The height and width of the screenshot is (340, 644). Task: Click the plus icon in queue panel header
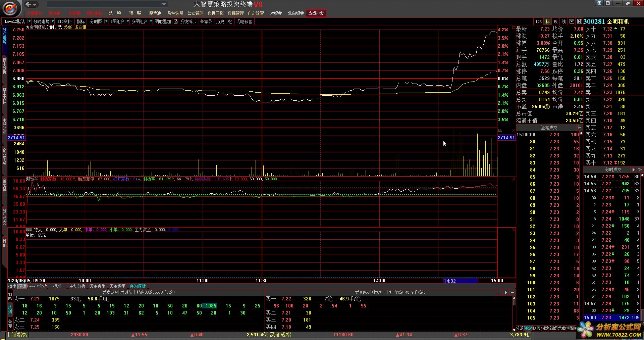(x=499, y=292)
